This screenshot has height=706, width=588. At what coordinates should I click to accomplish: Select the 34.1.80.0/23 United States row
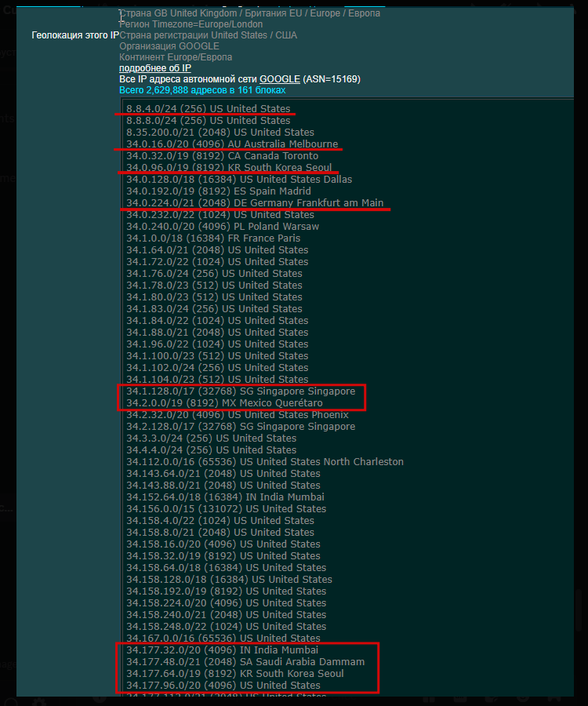pos(214,297)
